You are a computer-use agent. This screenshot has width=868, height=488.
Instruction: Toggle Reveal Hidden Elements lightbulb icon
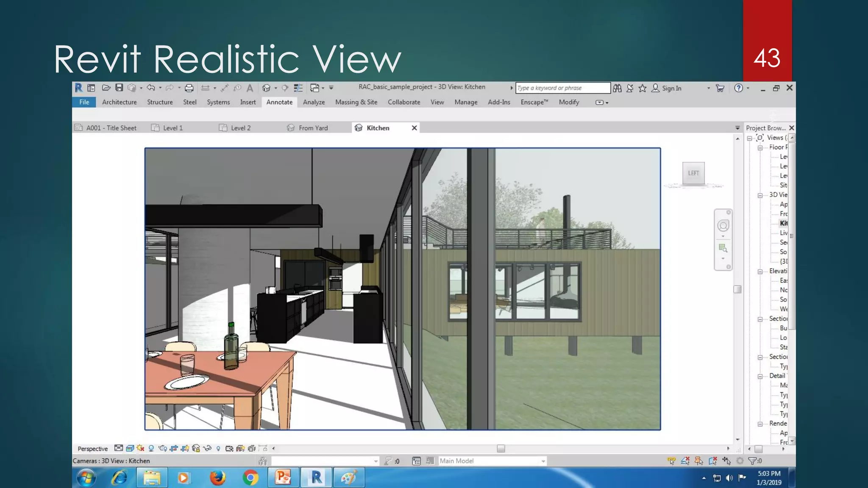218,448
